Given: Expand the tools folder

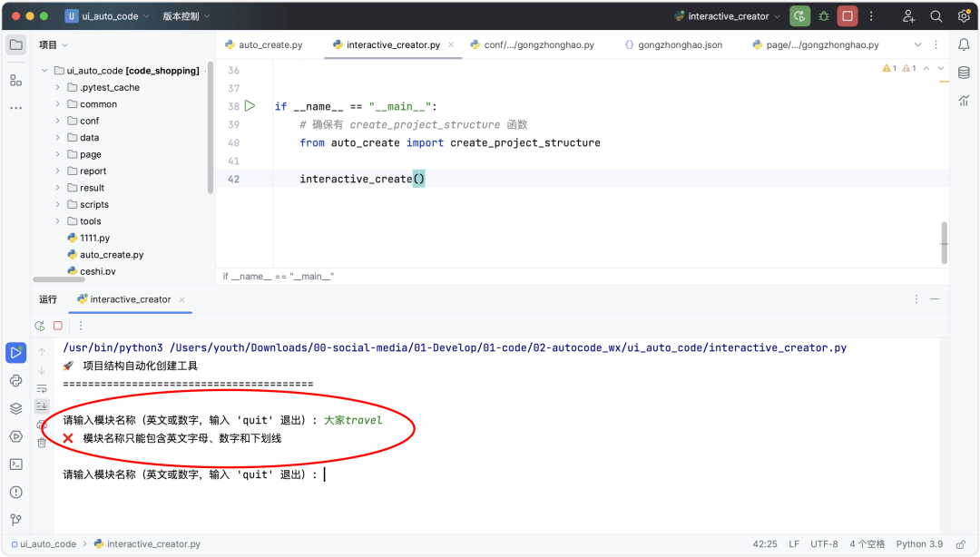Looking at the screenshot, I should [57, 221].
